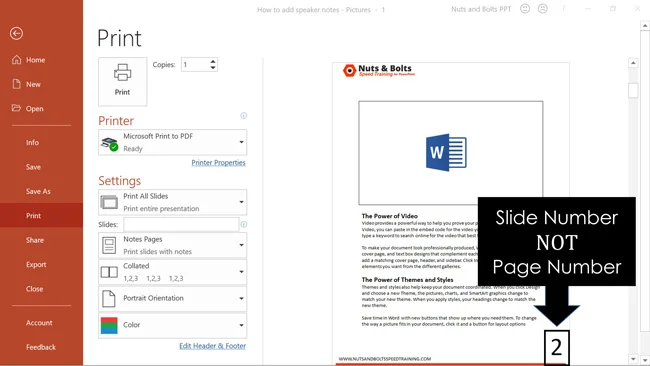Open the Account page
The height and width of the screenshot is (366, 650).
pyautogui.click(x=39, y=323)
